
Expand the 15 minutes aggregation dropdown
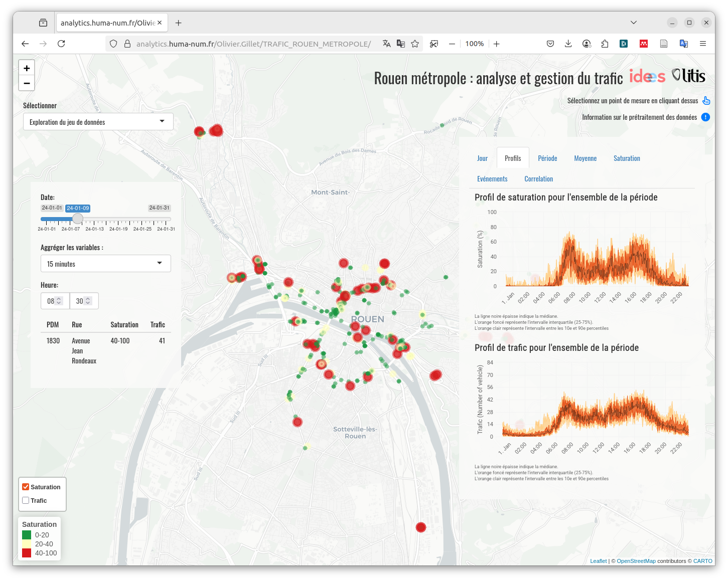coord(105,264)
